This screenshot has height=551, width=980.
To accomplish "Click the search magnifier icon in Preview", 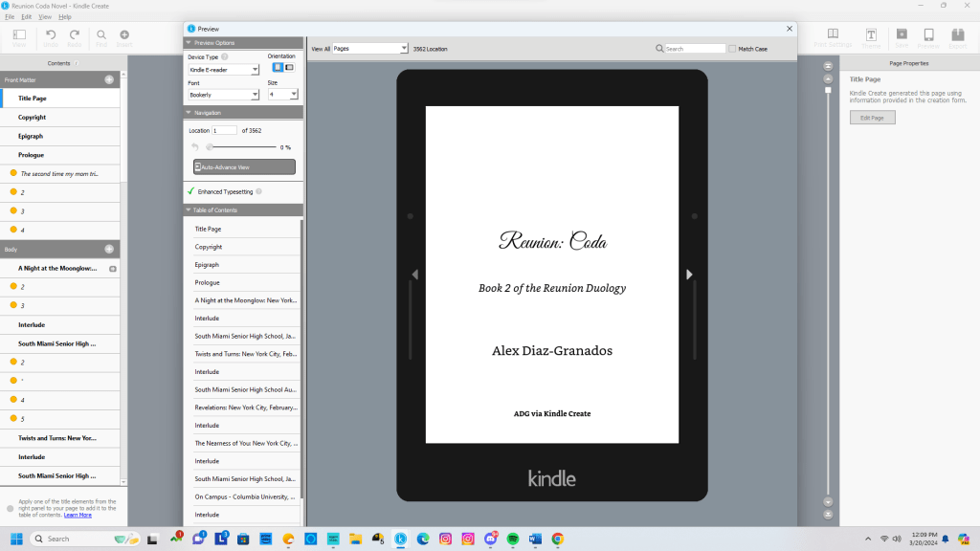I will point(659,48).
